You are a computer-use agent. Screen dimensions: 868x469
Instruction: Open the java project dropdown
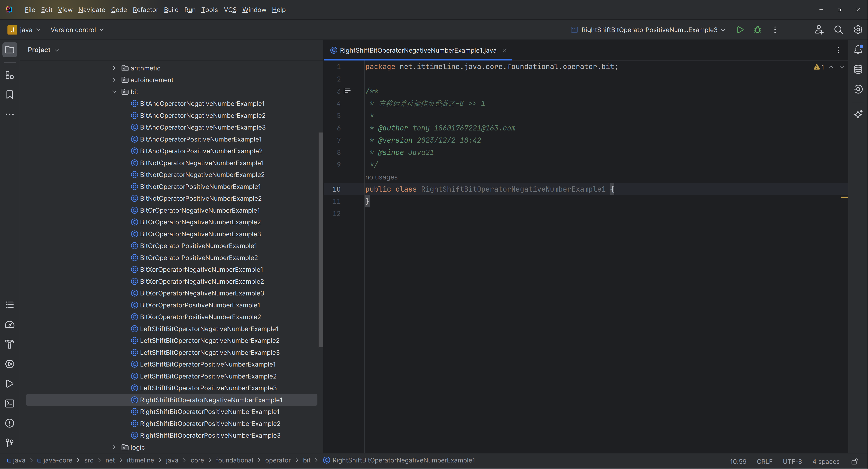24,30
